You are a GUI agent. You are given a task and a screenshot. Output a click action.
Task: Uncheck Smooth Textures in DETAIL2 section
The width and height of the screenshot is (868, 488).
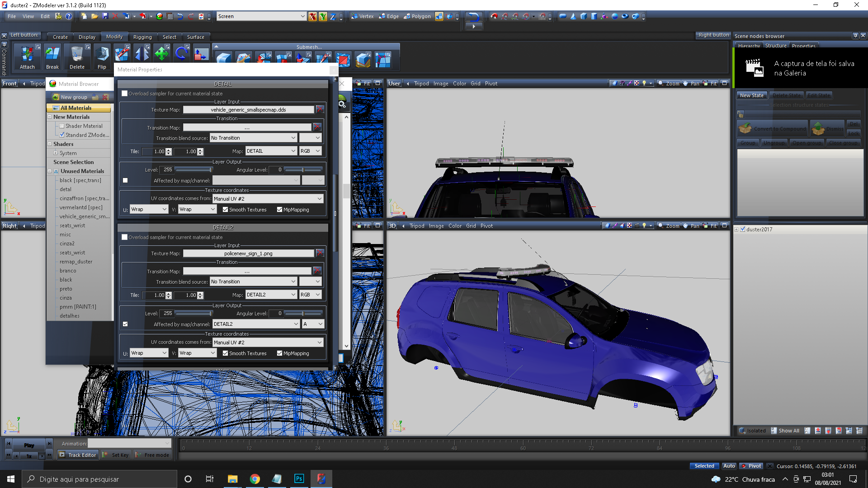point(225,353)
